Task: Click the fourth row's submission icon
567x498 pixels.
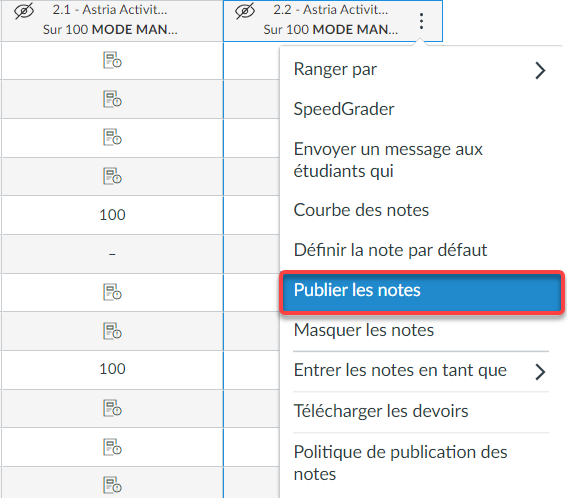Action: pyautogui.click(x=112, y=176)
